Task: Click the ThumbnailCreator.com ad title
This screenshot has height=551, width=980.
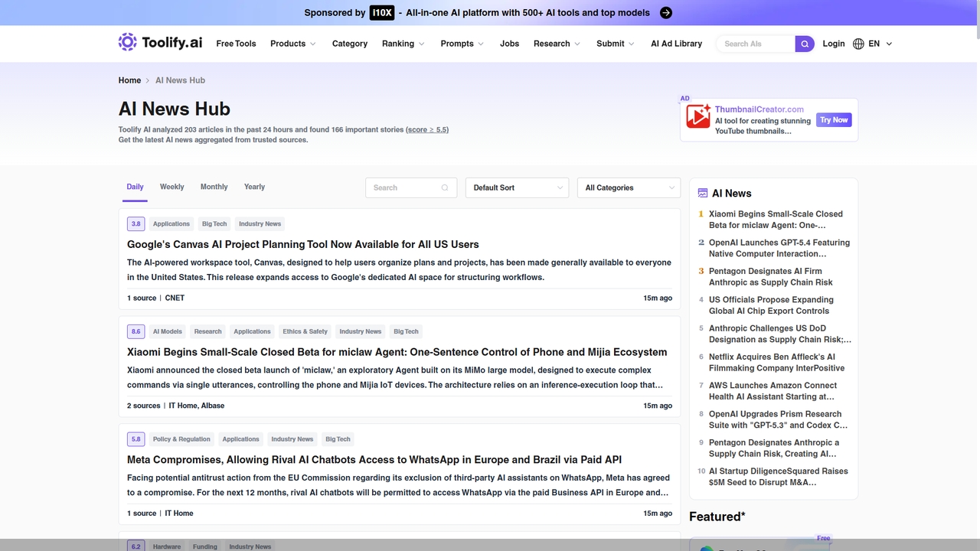Action: (x=759, y=109)
